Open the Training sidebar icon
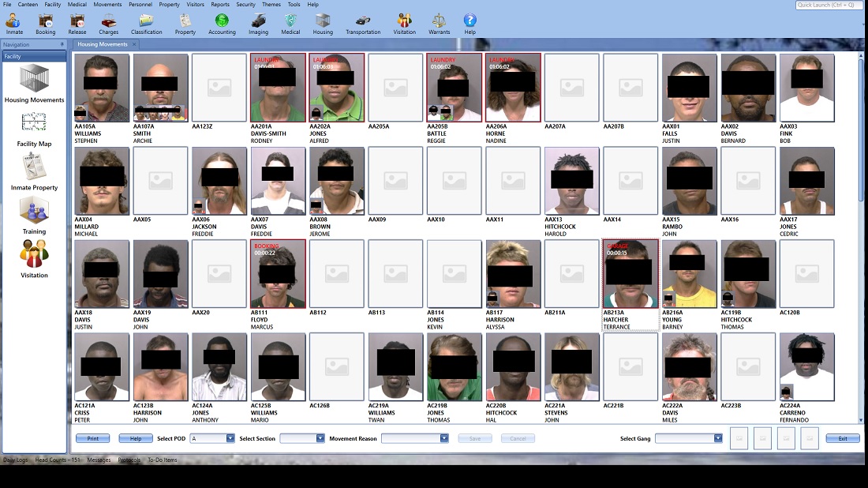This screenshot has width=868, height=488. 34,216
